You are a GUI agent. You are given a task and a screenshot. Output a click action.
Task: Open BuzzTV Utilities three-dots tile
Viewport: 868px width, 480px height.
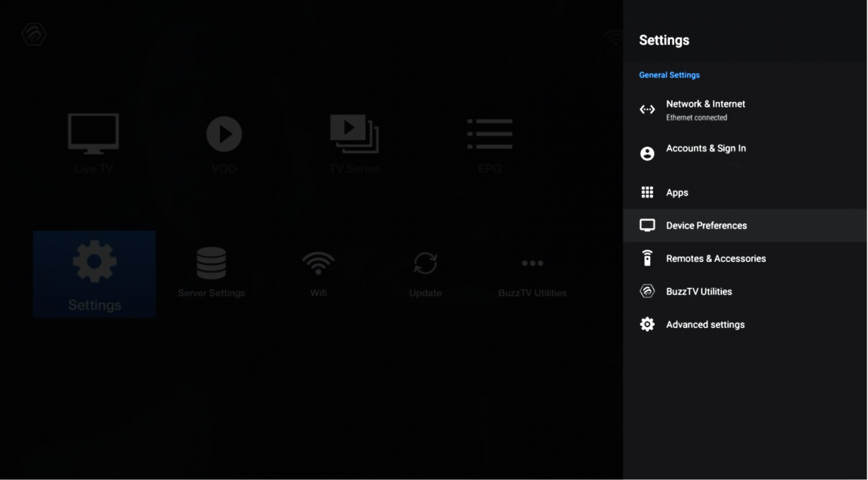(532, 271)
